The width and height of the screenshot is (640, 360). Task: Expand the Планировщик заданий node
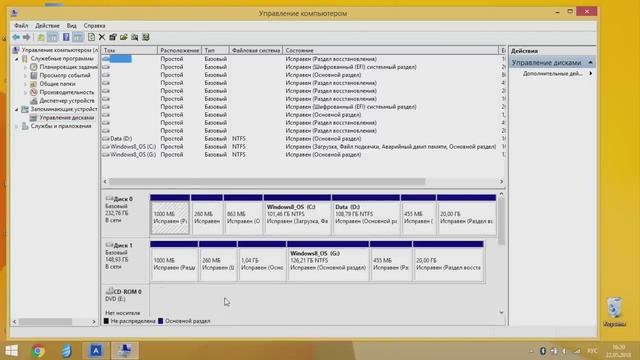click(x=25, y=67)
